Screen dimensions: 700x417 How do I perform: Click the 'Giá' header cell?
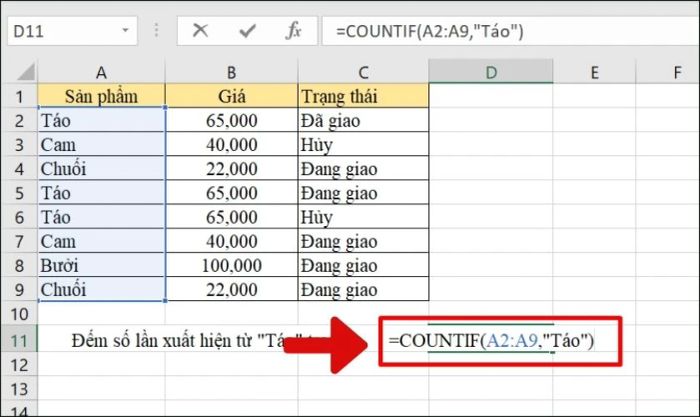click(231, 96)
